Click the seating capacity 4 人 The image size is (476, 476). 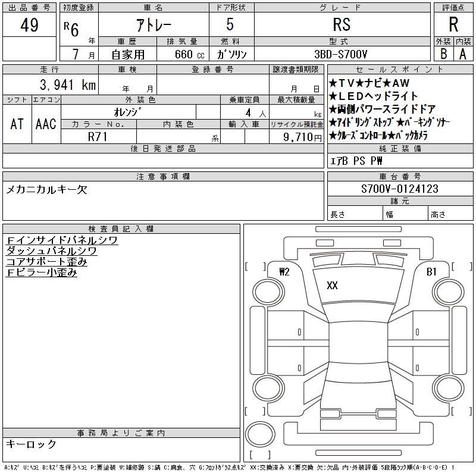(x=255, y=113)
